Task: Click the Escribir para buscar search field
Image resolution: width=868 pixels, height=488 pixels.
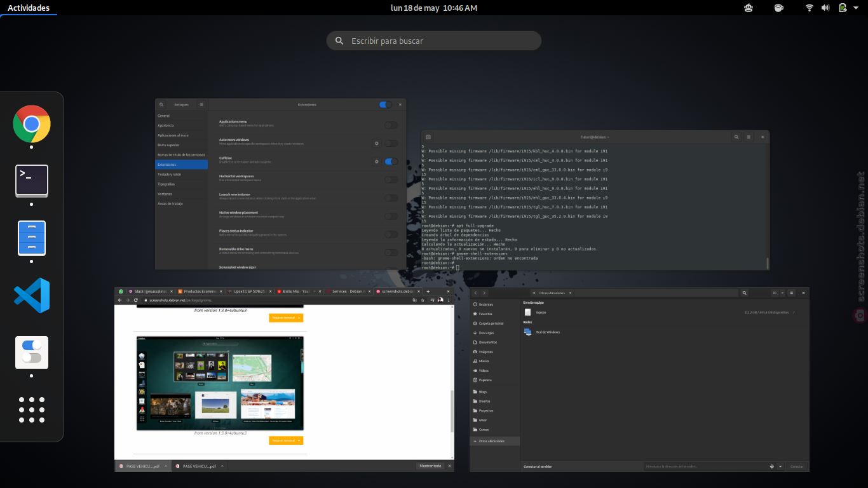Action: (434, 41)
